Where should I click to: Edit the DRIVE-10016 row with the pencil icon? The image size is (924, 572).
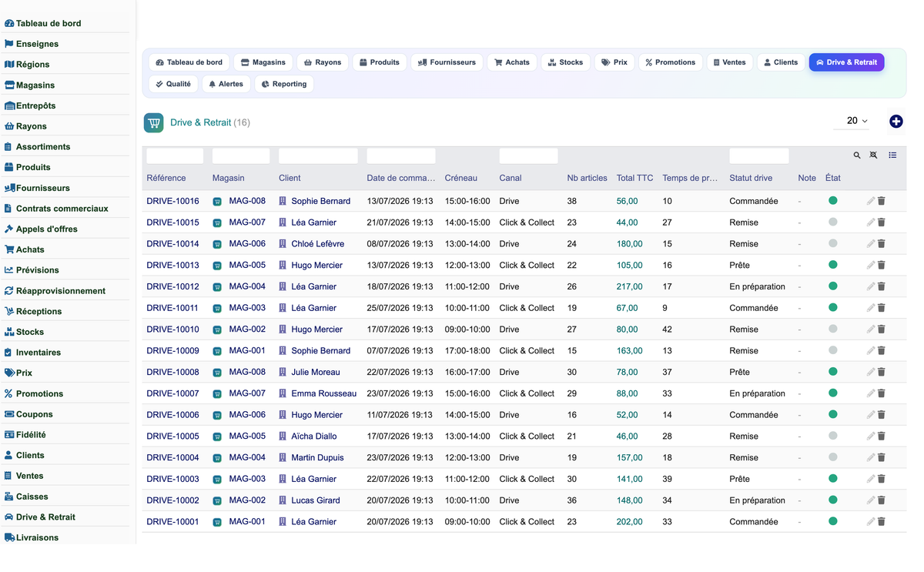coord(870,201)
